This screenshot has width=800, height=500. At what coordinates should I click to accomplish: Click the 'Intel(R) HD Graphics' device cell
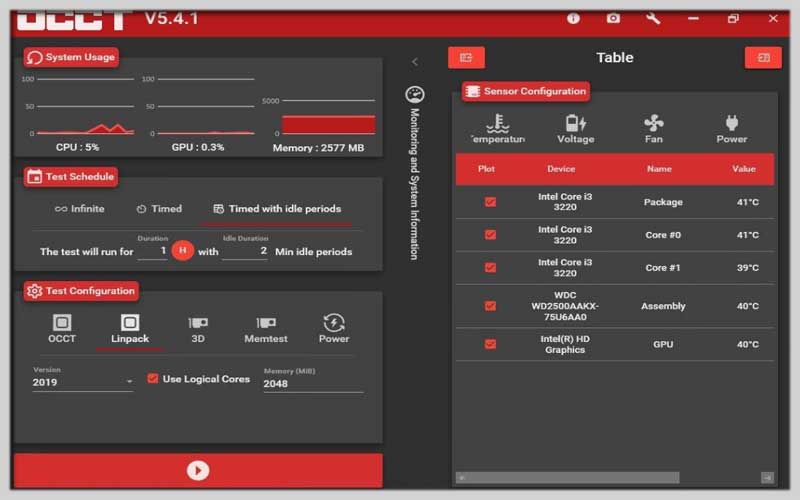(565, 344)
